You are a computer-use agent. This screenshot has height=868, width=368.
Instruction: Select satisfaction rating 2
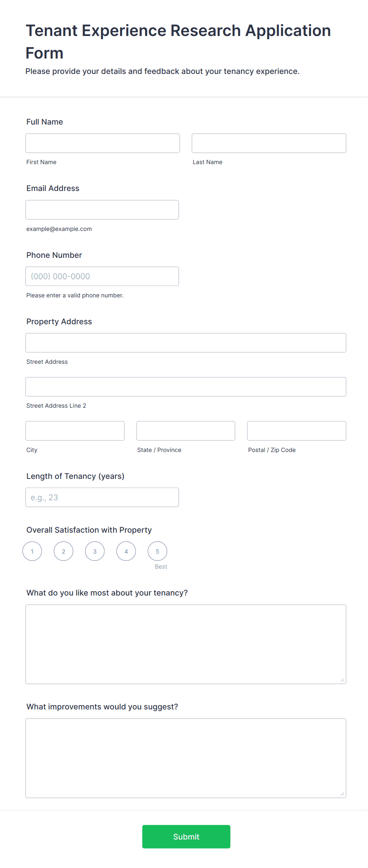63,551
